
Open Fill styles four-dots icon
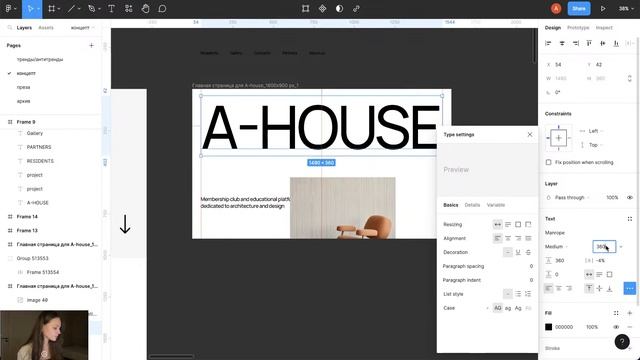pos(616,313)
